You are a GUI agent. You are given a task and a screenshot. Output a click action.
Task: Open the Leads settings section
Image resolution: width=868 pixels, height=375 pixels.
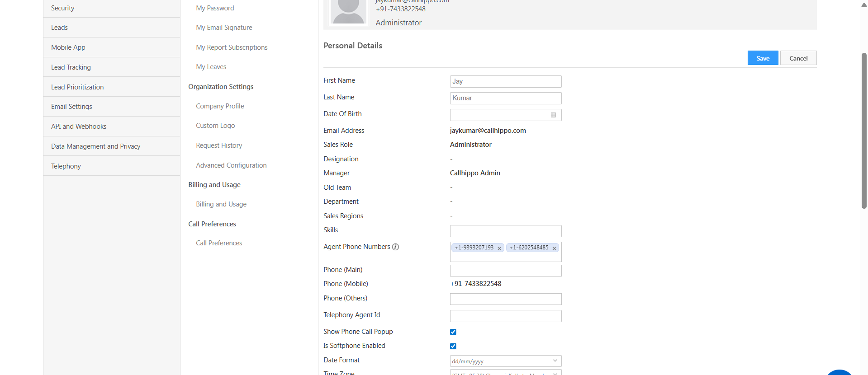(112, 28)
